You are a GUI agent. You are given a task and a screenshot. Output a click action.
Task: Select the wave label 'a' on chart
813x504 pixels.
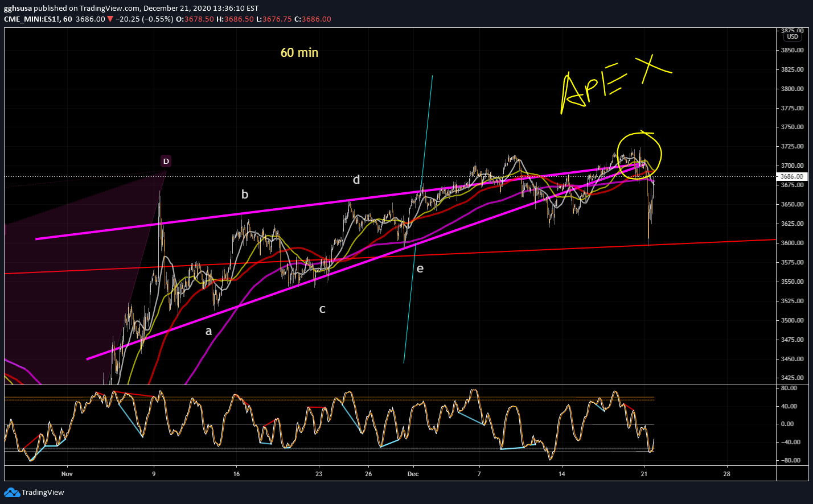point(208,331)
